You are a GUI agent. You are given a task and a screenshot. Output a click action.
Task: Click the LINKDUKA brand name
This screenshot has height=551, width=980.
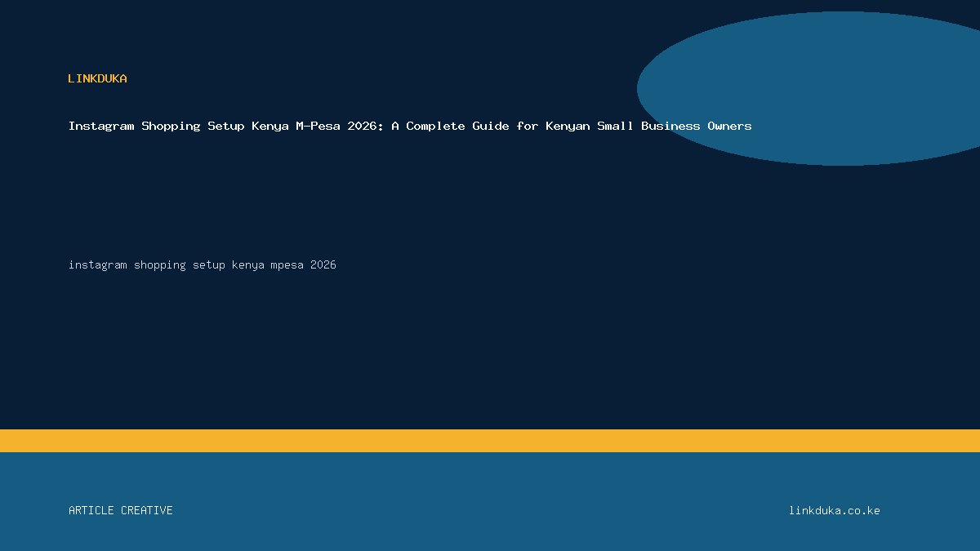[x=97, y=78]
